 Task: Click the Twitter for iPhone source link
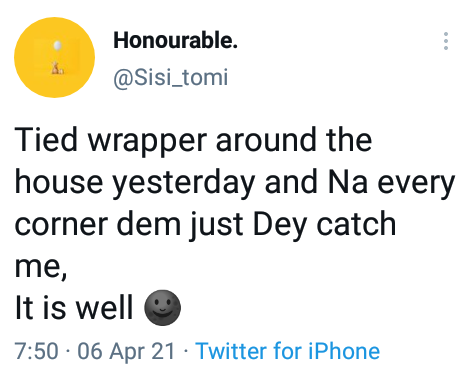pos(288,351)
